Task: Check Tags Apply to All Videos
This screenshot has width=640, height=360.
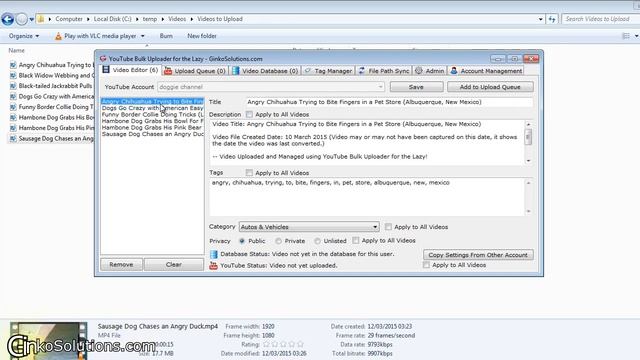Action: [x=249, y=173]
